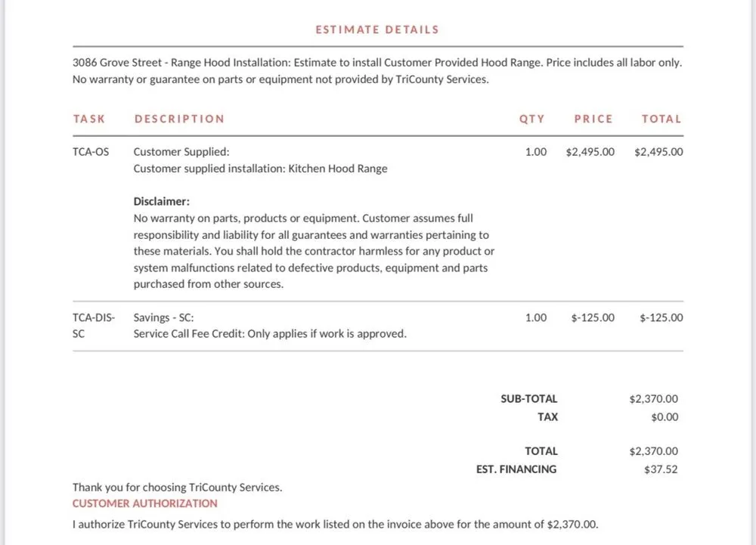756x545 pixels.
Task: Click the TAX amount $0.00
Action: pos(665,416)
